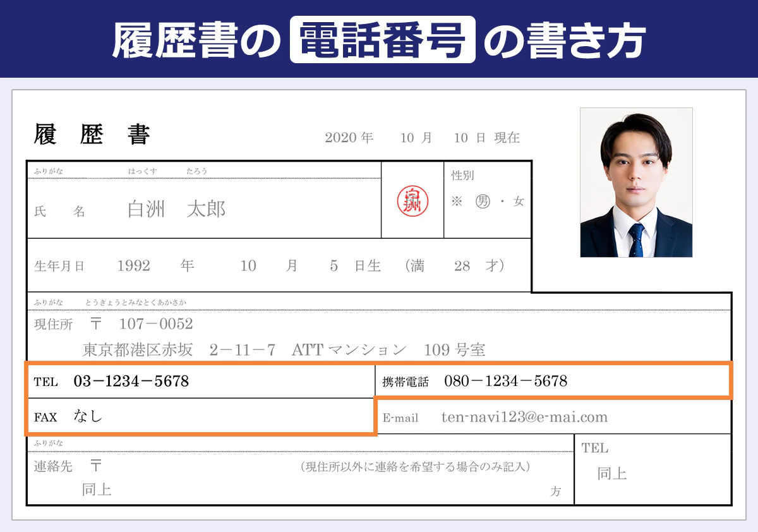Click the 連絡先 label
This screenshot has width=758, height=532.
pyautogui.click(x=53, y=467)
